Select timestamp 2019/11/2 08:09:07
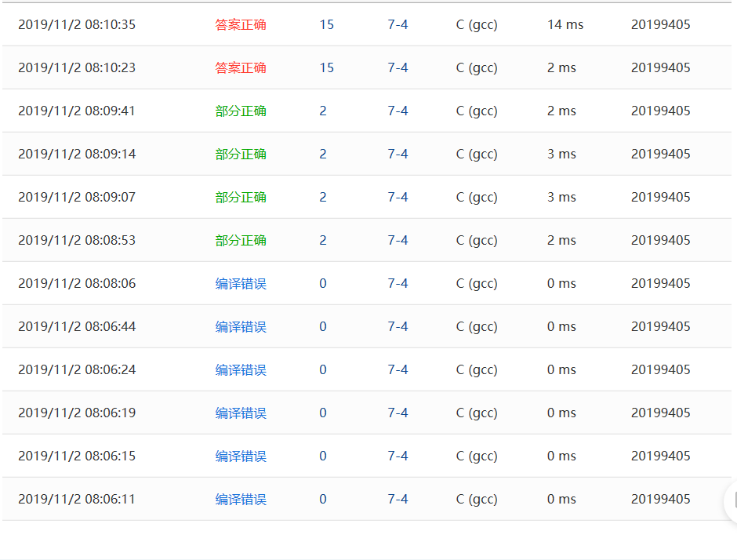 pos(77,197)
